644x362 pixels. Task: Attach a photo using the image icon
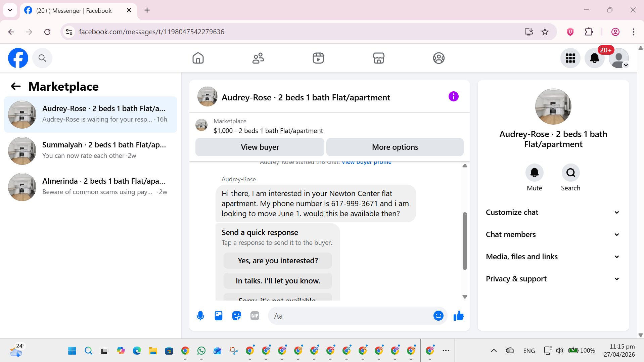[x=219, y=316]
